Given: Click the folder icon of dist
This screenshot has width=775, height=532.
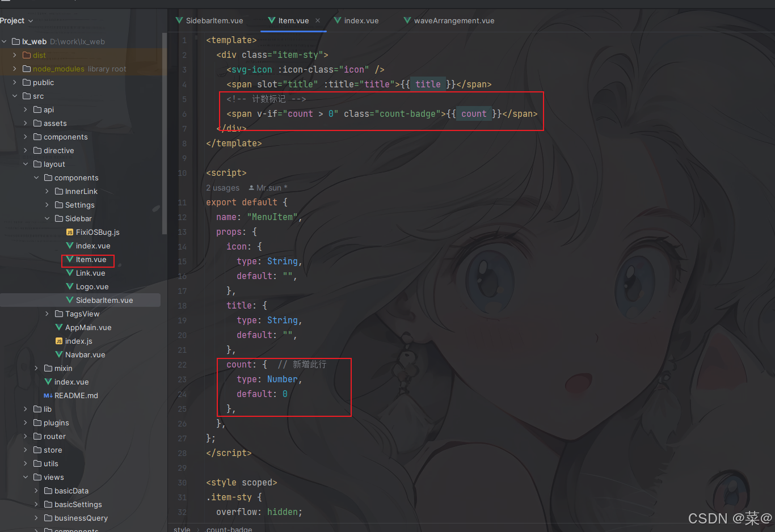Looking at the screenshot, I should click(27, 55).
